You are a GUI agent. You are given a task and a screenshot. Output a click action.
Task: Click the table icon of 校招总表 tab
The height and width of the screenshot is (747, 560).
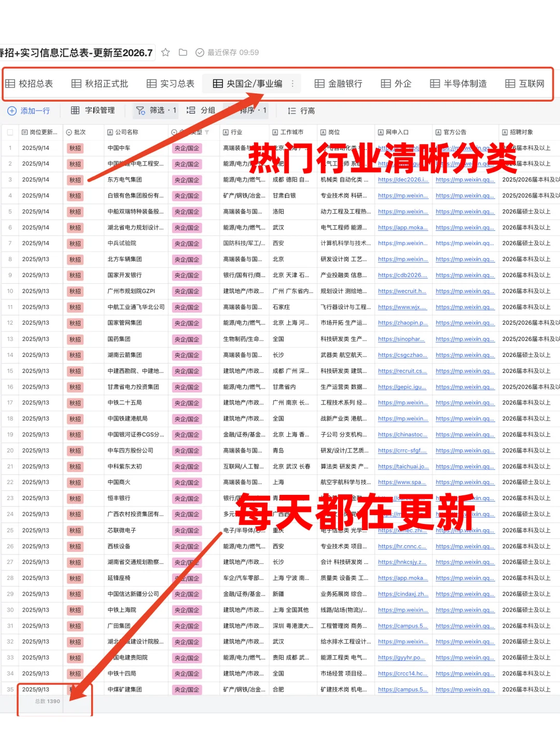(10, 84)
